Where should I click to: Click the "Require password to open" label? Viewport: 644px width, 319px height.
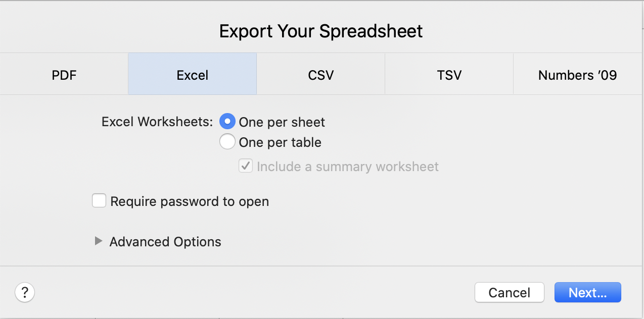pos(190,202)
